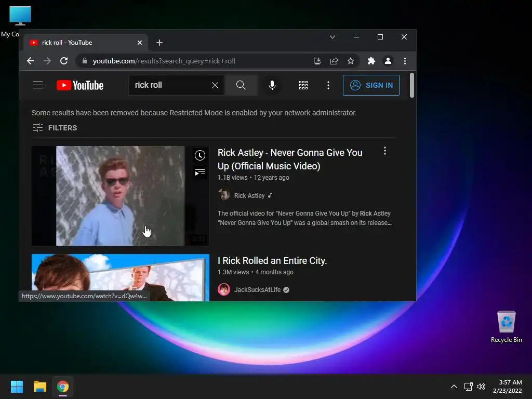Open YouTube hamburger guide menu
Image resolution: width=532 pixels, height=399 pixels.
[x=38, y=85]
